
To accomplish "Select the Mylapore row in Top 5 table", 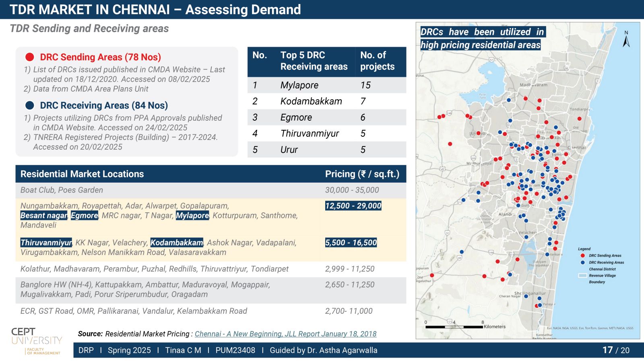I will point(326,85).
